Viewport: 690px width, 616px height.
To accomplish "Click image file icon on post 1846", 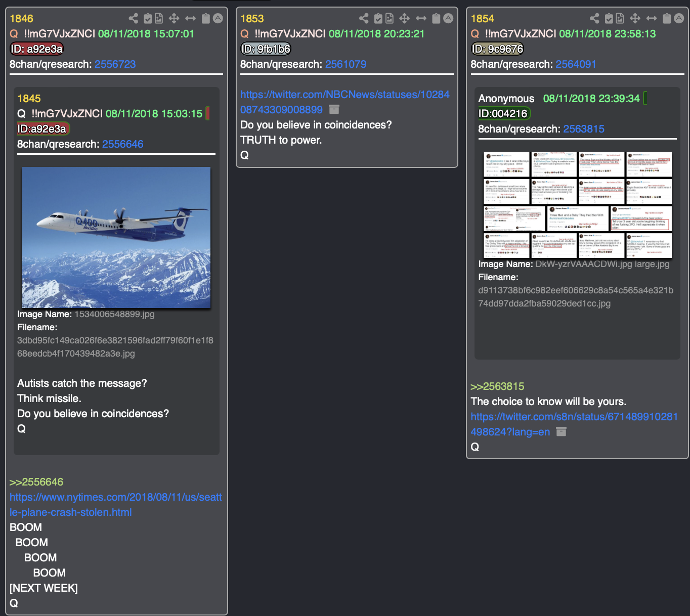I will coord(159,19).
